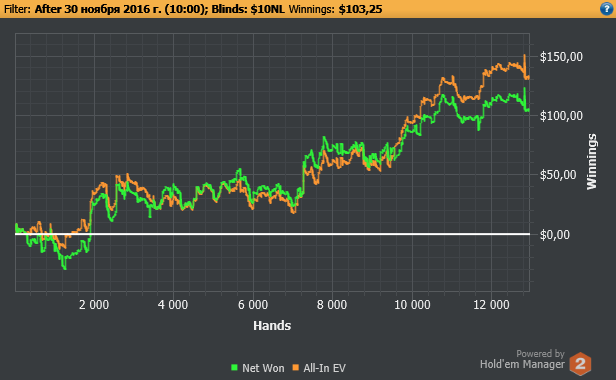The height and width of the screenshot is (380, 616).
Task: Toggle the orange All-In EV legend swatch
Action: pyautogui.click(x=296, y=368)
